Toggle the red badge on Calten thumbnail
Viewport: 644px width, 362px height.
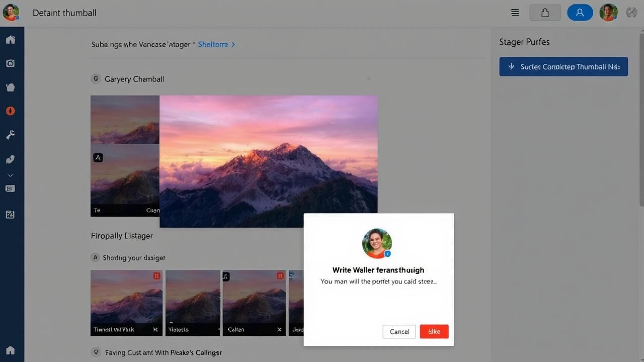click(x=280, y=276)
